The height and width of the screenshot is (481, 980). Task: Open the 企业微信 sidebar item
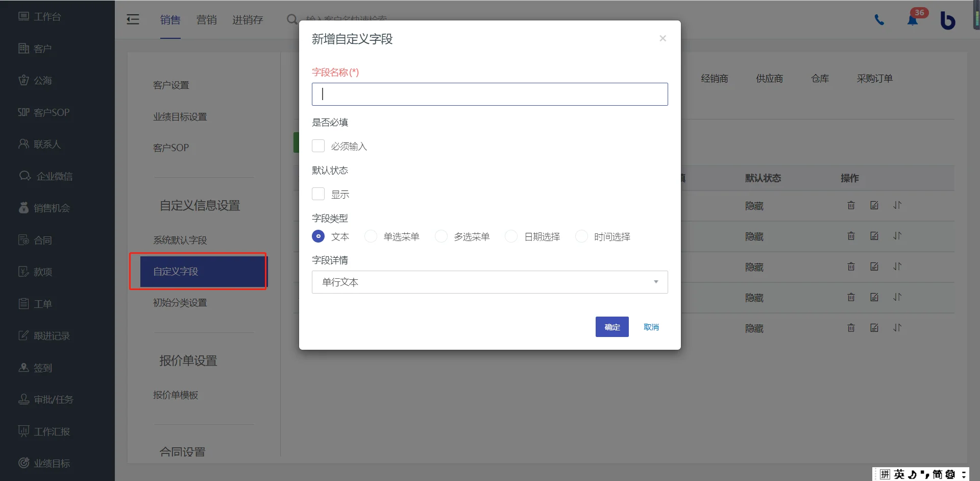tap(46, 176)
